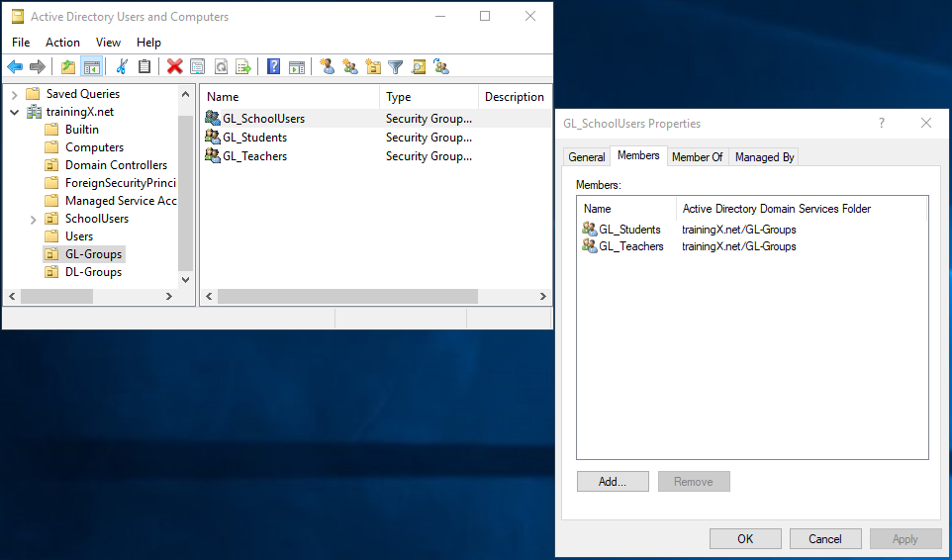Viewport: 952px width, 560px height.
Task: Click the blue Help question mark icon
Action: [x=274, y=66]
